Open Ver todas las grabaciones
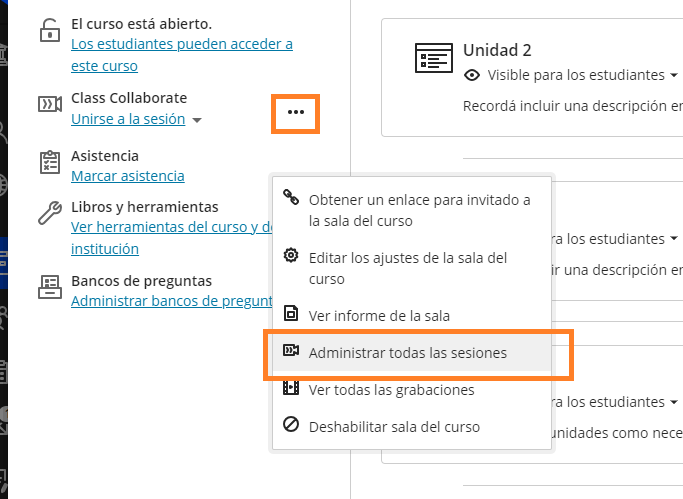This screenshot has height=499, width=683. [391, 389]
